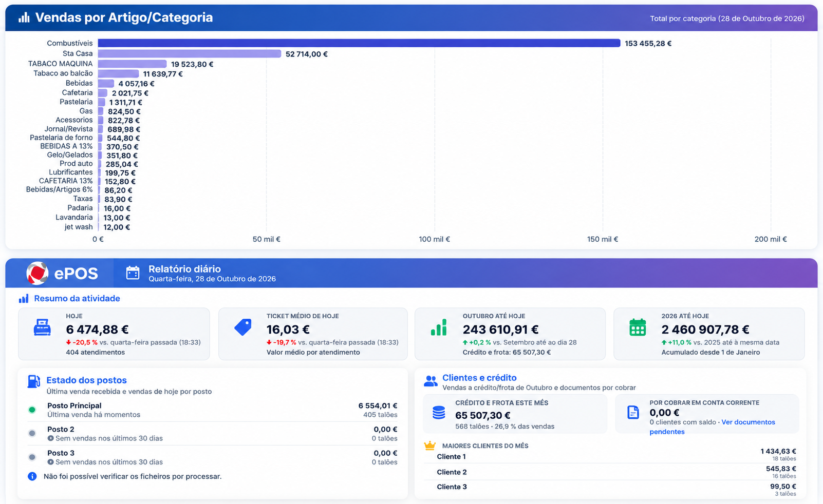Click the green status dot of Posto Principal
Viewport: 823px width, 504px height.
pyautogui.click(x=32, y=410)
